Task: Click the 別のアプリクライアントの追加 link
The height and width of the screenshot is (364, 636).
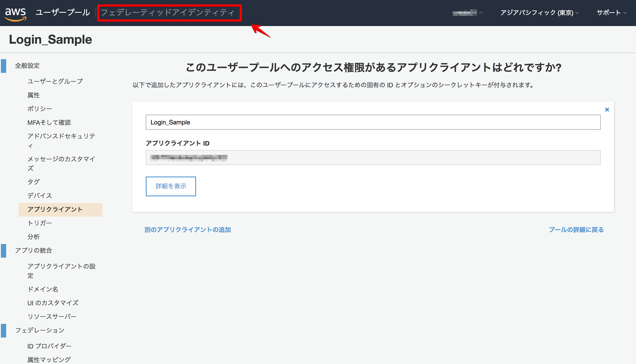Action: pos(188,230)
